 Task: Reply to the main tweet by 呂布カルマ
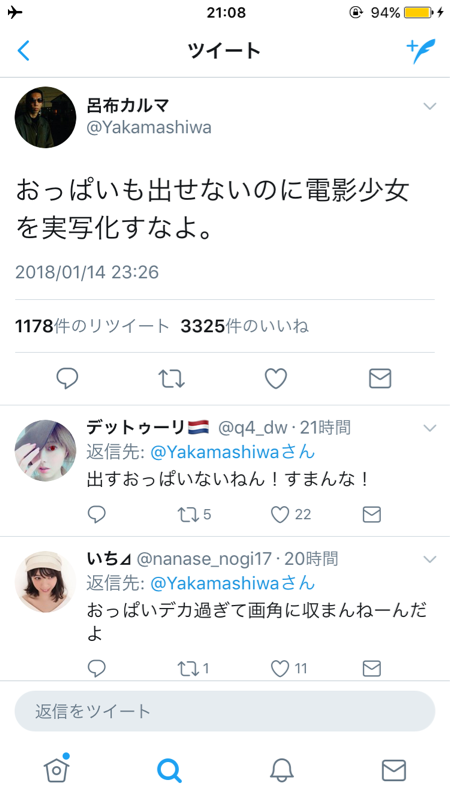click(x=67, y=379)
